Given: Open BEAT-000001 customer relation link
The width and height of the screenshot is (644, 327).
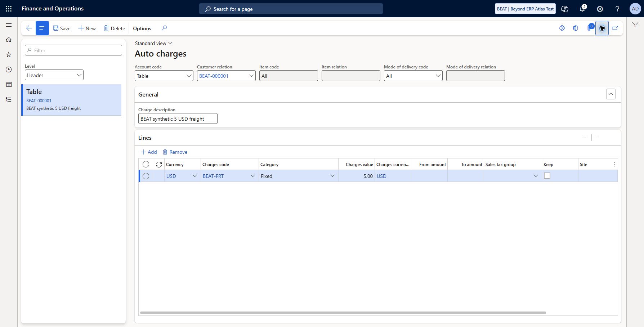Looking at the screenshot, I should click(x=214, y=76).
